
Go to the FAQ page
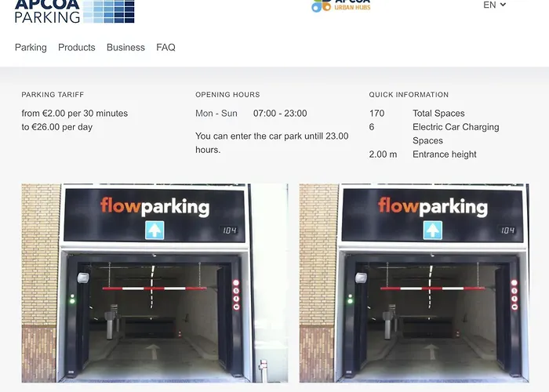click(x=166, y=48)
